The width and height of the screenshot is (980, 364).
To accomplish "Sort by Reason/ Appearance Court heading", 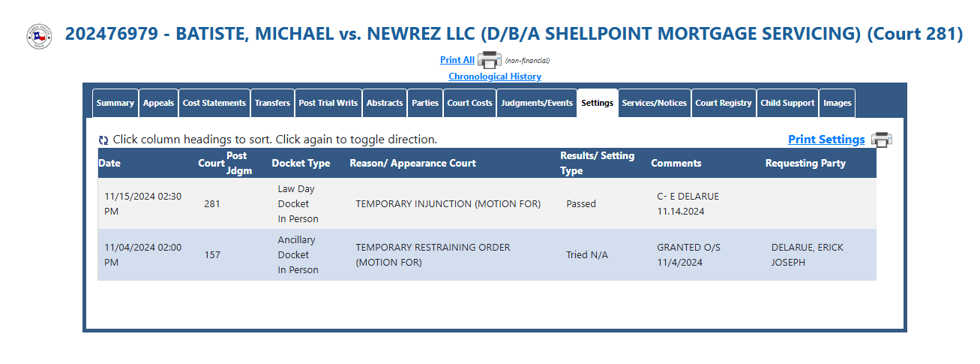I will tap(412, 163).
